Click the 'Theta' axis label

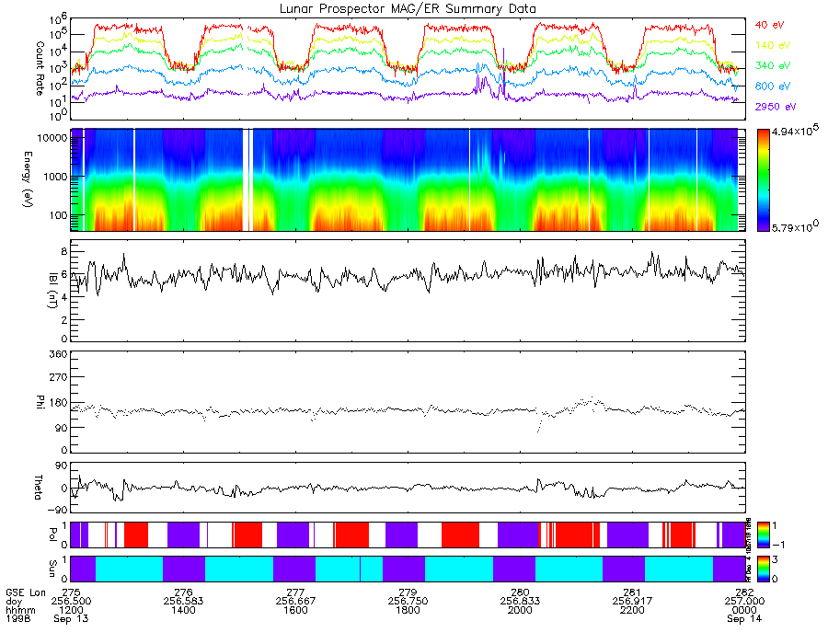tap(38, 487)
